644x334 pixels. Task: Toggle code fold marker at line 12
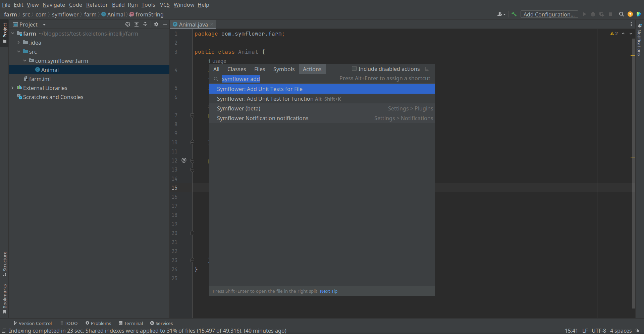coord(192,160)
